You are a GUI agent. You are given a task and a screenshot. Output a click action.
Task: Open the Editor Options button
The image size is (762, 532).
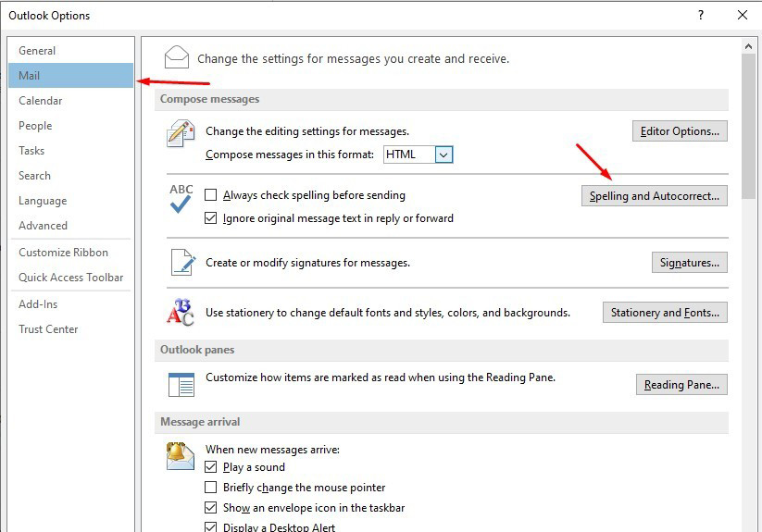tap(680, 131)
